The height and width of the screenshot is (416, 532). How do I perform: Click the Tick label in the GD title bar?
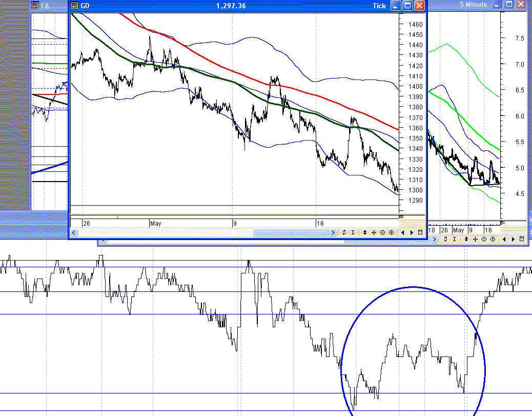[x=379, y=6]
